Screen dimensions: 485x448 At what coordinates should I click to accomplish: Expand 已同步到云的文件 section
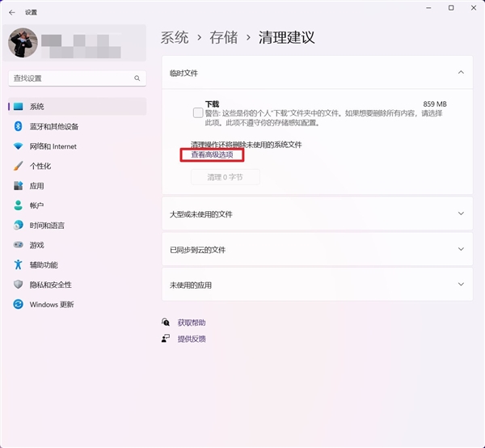point(461,250)
